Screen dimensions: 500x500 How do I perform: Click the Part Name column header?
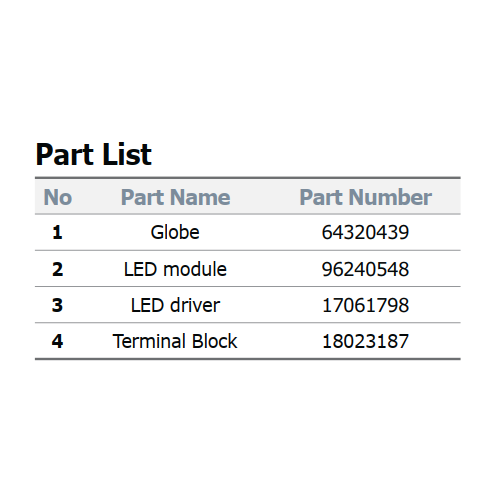(175, 197)
